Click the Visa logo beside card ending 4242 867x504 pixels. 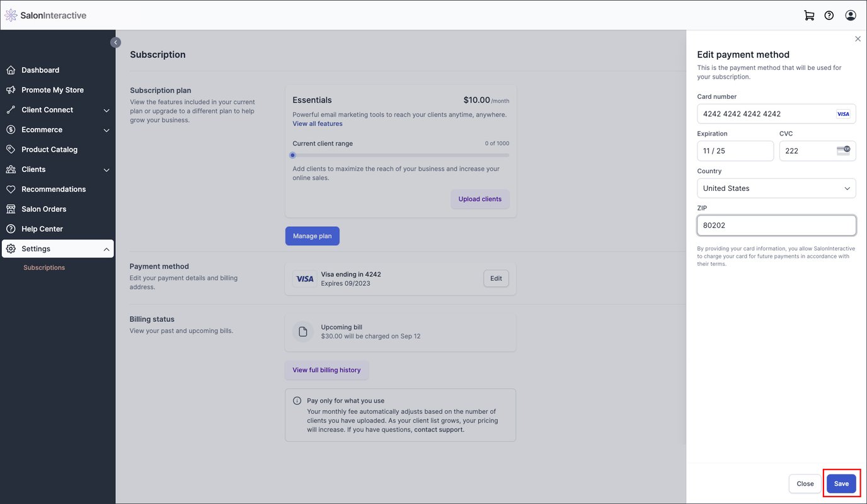tap(305, 279)
